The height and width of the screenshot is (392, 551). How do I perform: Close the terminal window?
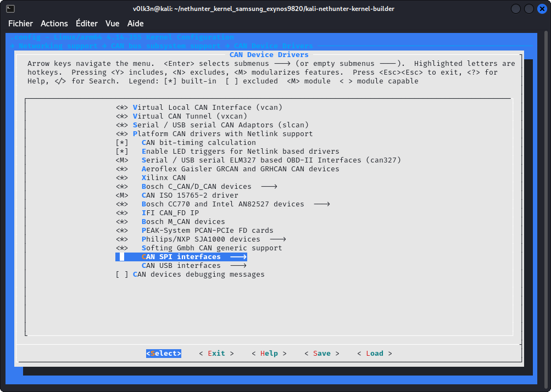point(542,9)
